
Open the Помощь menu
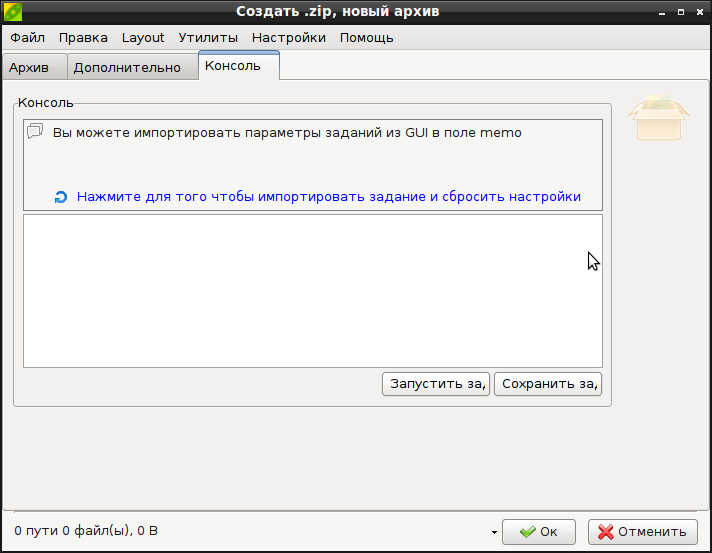coord(366,38)
